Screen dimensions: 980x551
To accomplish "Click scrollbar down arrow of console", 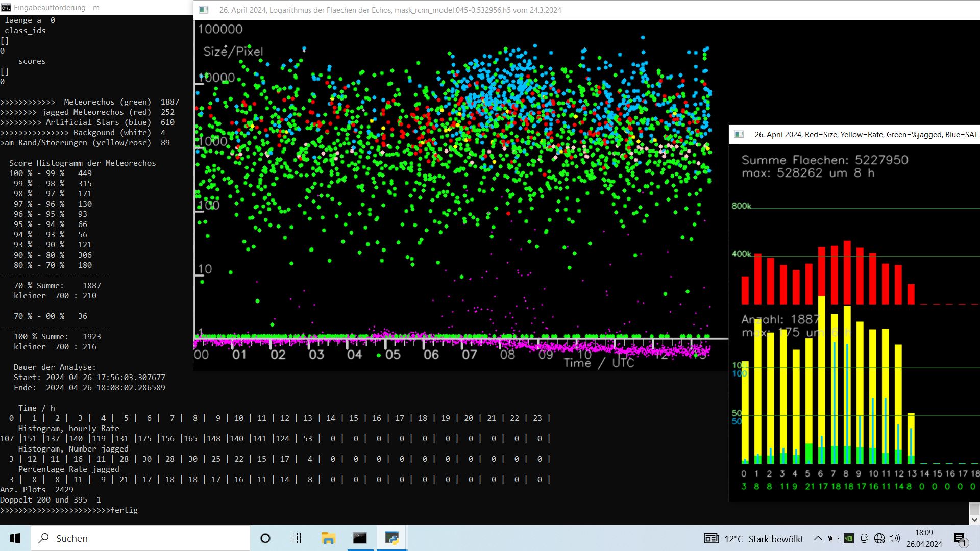I will (x=974, y=520).
